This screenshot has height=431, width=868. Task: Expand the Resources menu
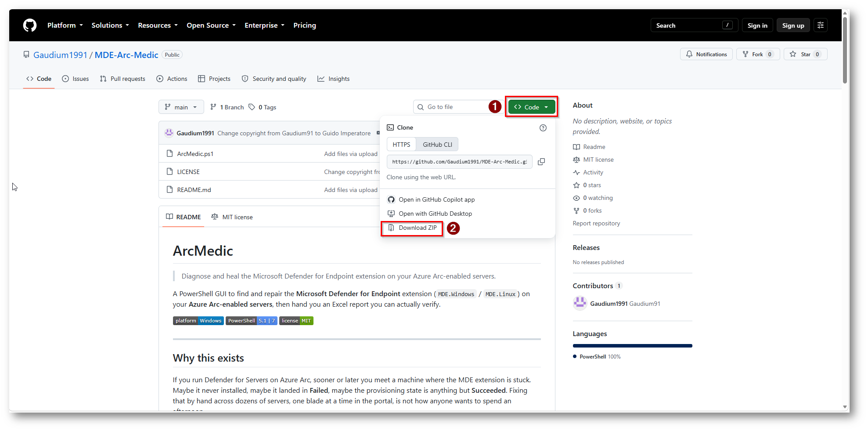(x=158, y=25)
